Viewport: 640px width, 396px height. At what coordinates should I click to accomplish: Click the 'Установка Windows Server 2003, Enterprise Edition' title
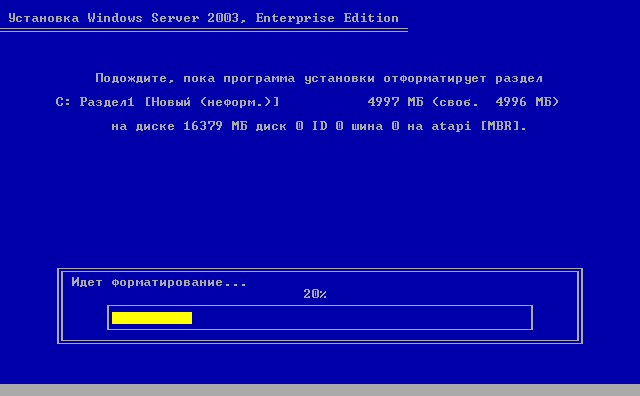click(x=203, y=18)
